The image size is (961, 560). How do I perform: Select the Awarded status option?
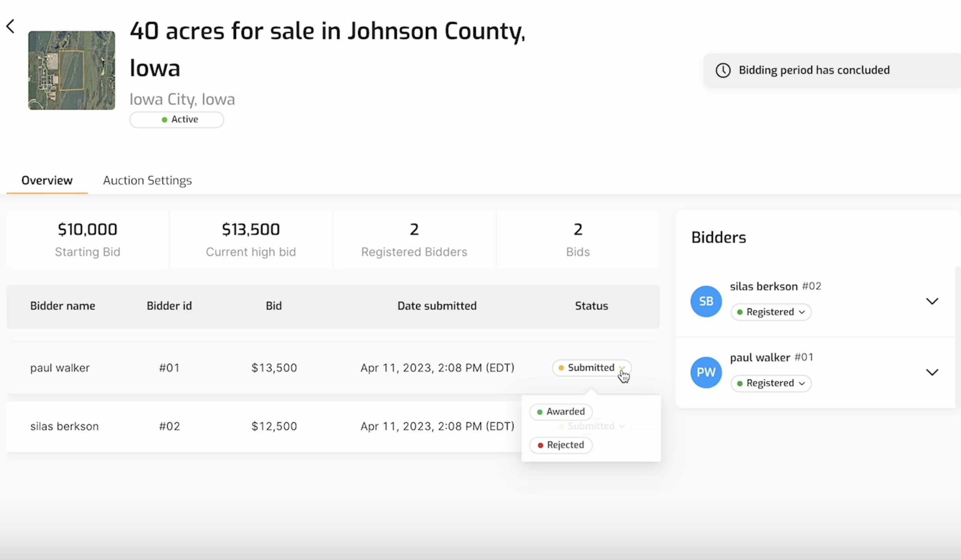(560, 412)
